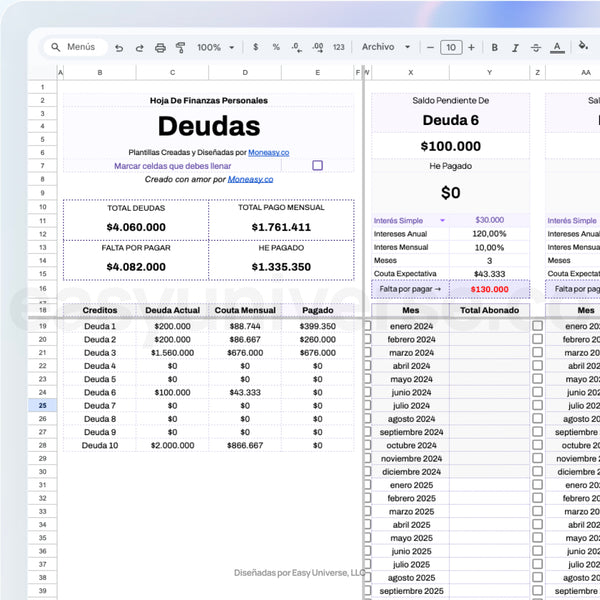
Task: Open the 123 number format menu
Action: pyautogui.click(x=338, y=47)
